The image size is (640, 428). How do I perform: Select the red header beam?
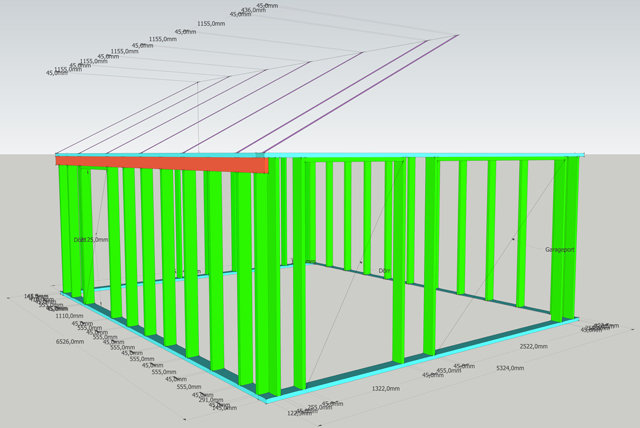(x=160, y=161)
